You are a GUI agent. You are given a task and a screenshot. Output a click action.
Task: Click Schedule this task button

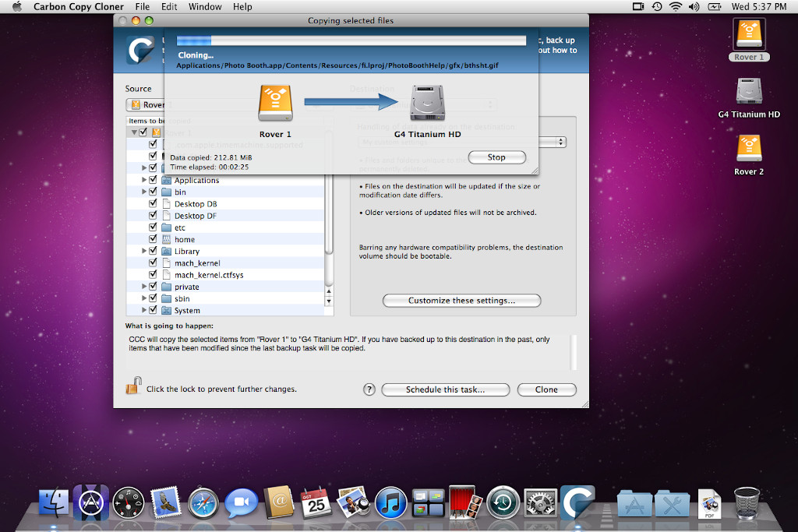point(445,389)
